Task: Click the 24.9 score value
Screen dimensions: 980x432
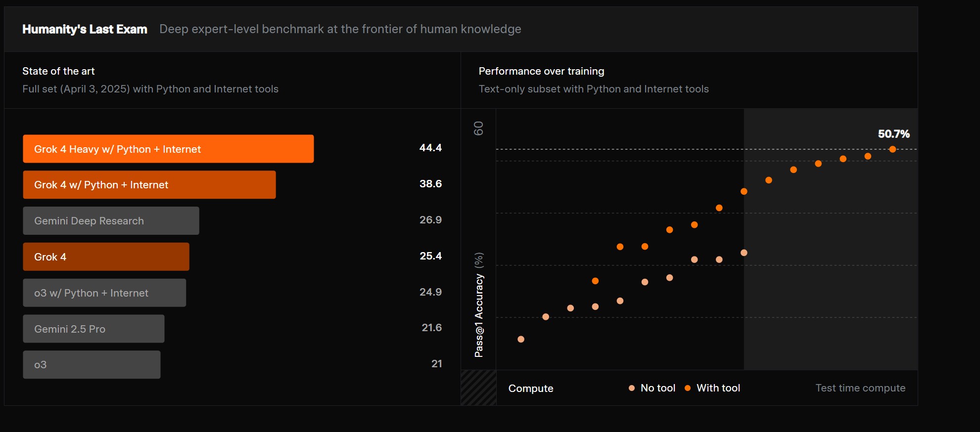Action: pos(430,292)
